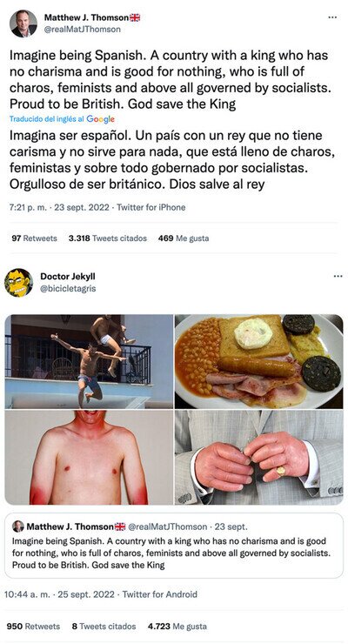
Task: Click the @realMatJThomson handle at top
Action: (82, 30)
